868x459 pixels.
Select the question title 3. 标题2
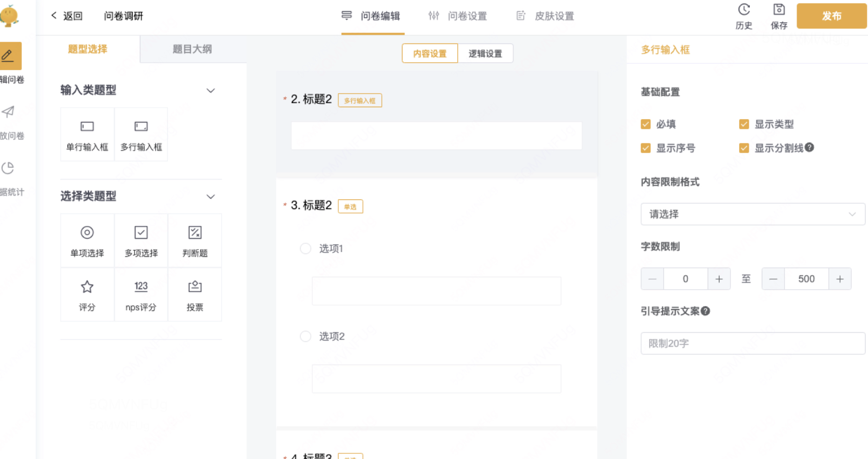[x=312, y=205]
